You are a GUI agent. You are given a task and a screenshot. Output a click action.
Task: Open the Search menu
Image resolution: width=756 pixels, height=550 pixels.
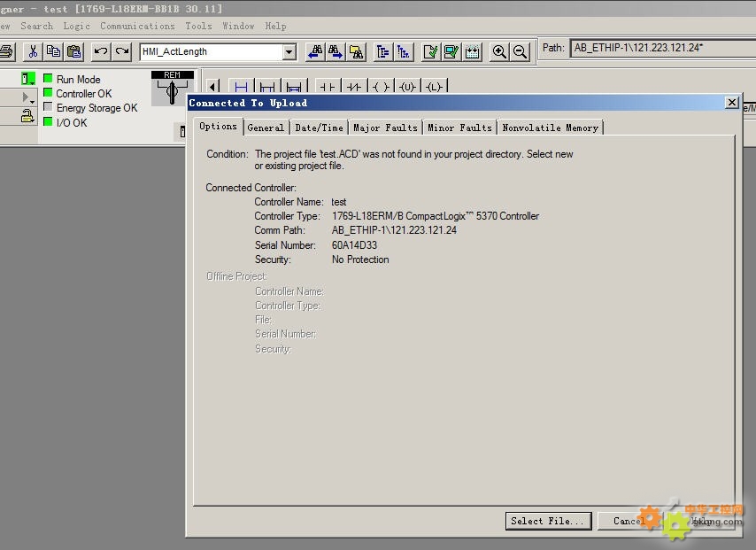pyautogui.click(x=36, y=26)
